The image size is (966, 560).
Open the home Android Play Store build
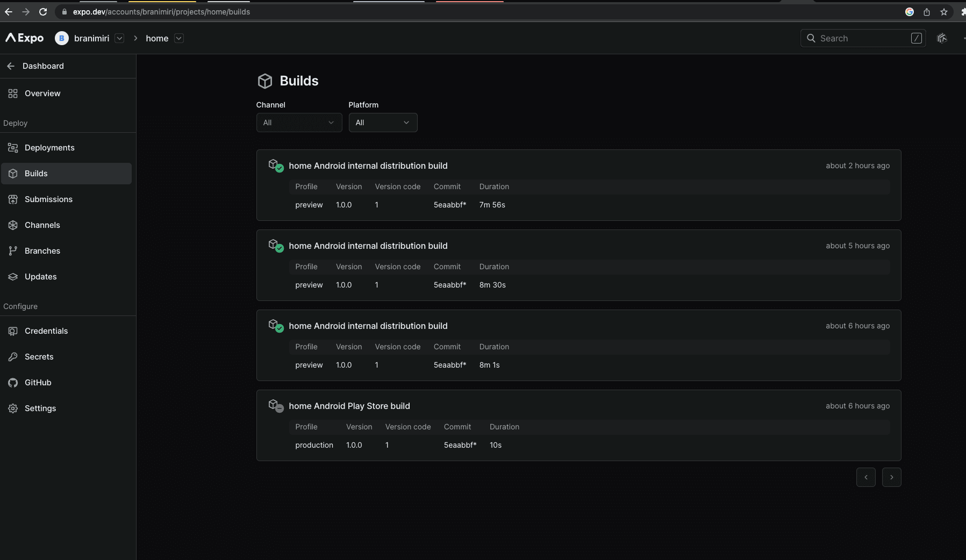click(x=578, y=425)
